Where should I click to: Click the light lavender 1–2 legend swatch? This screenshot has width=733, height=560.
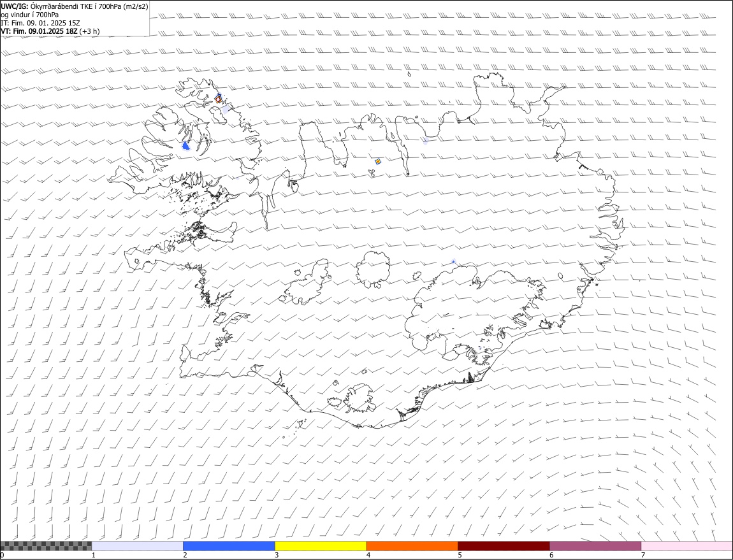tap(138, 546)
